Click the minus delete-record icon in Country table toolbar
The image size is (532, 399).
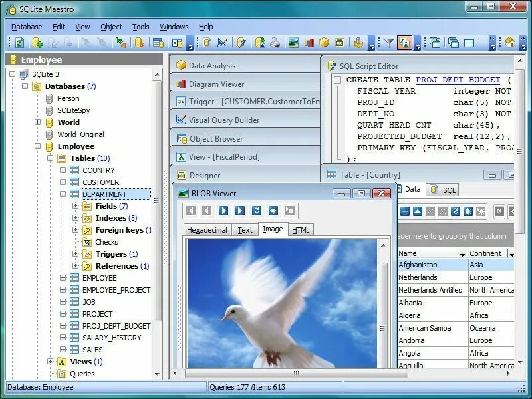click(x=405, y=211)
